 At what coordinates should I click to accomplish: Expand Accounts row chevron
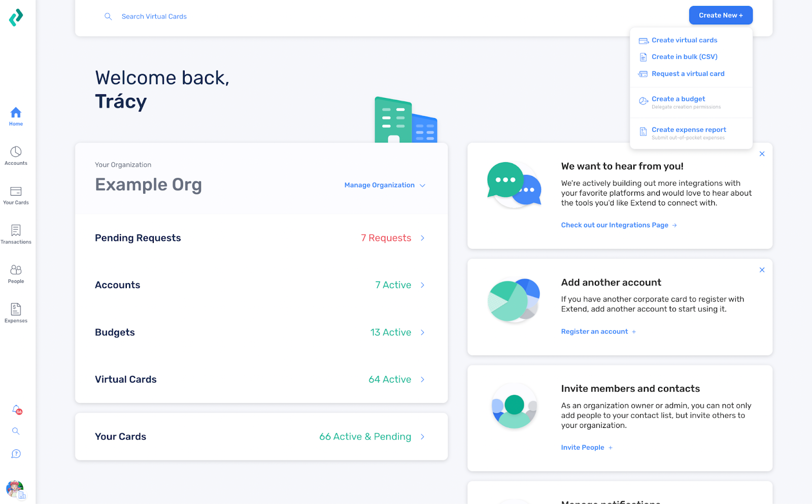click(422, 285)
